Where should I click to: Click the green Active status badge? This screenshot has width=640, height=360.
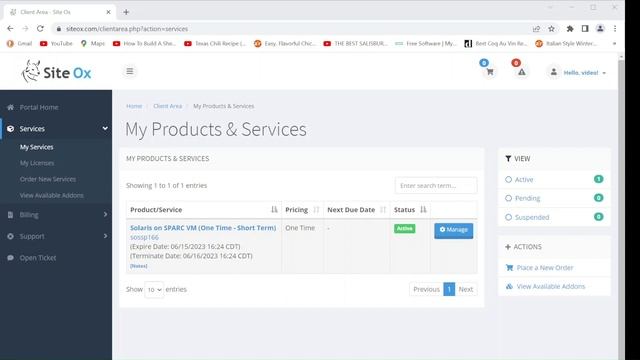[x=404, y=229]
